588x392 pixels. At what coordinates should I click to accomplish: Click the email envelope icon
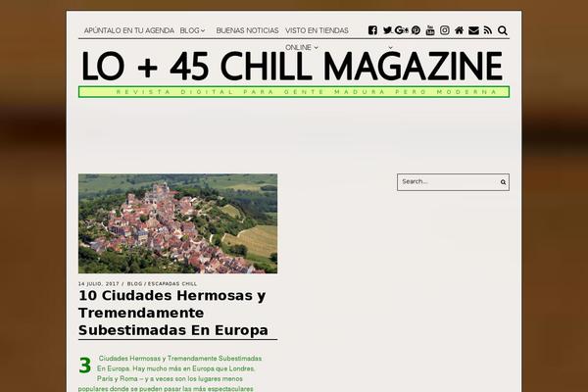click(x=473, y=30)
